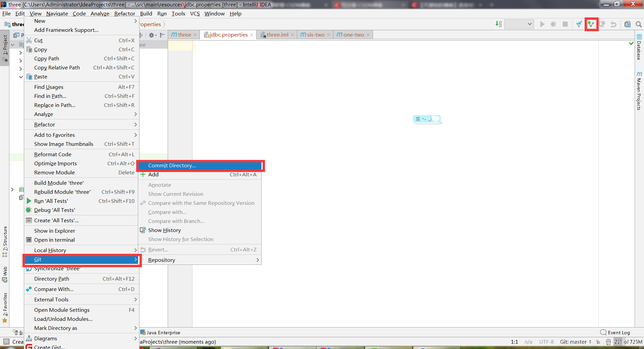Click the Debug bug toolbar icon
Viewport: 644px width, 349px height.
click(x=554, y=24)
